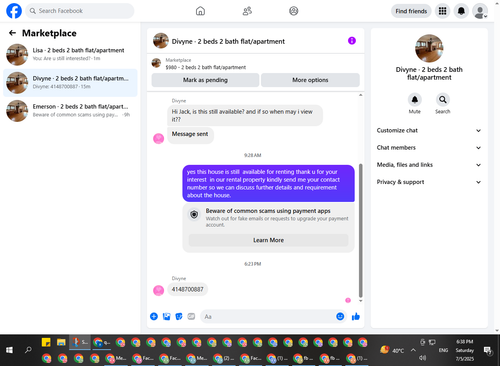Focus the Search Facebook field
The width and height of the screenshot is (500, 366).
tap(80, 11)
